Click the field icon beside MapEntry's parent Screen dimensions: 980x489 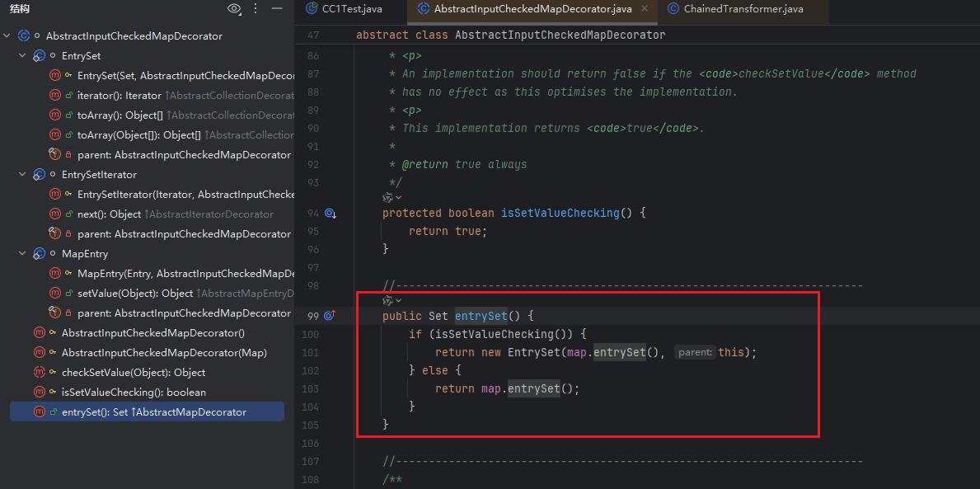click(x=55, y=313)
